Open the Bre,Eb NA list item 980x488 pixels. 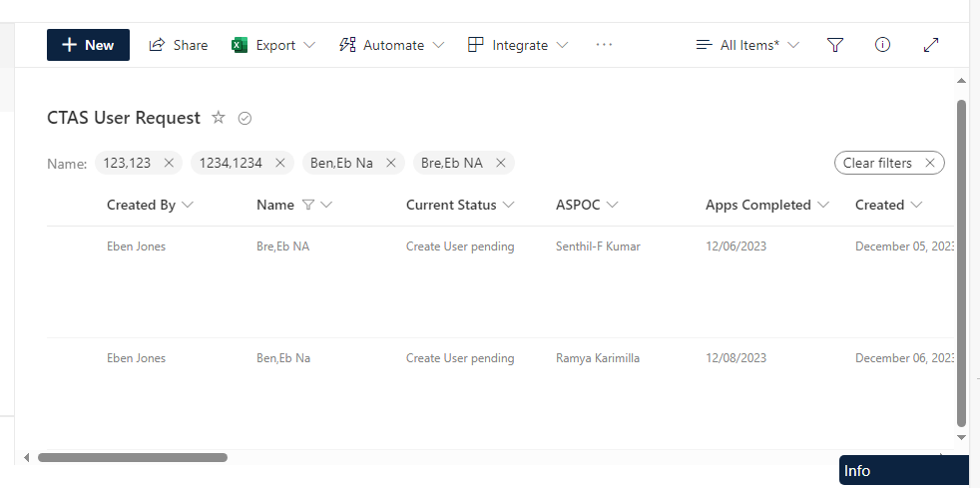[282, 246]
